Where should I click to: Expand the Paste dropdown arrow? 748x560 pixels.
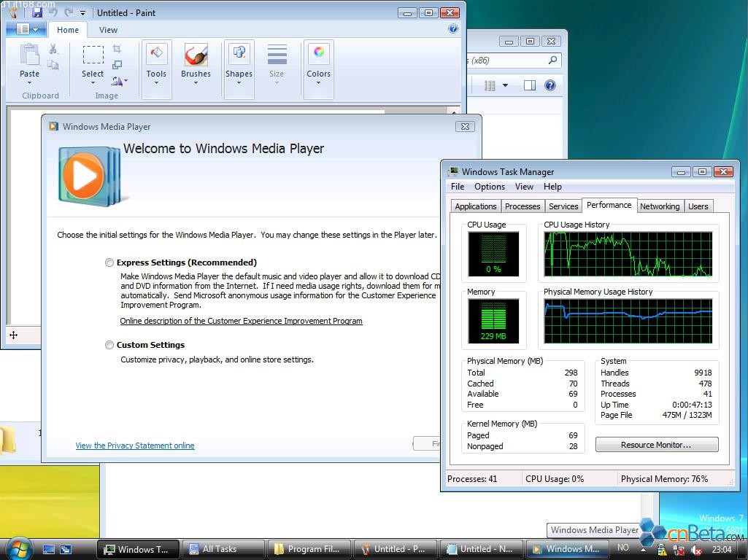30,83
